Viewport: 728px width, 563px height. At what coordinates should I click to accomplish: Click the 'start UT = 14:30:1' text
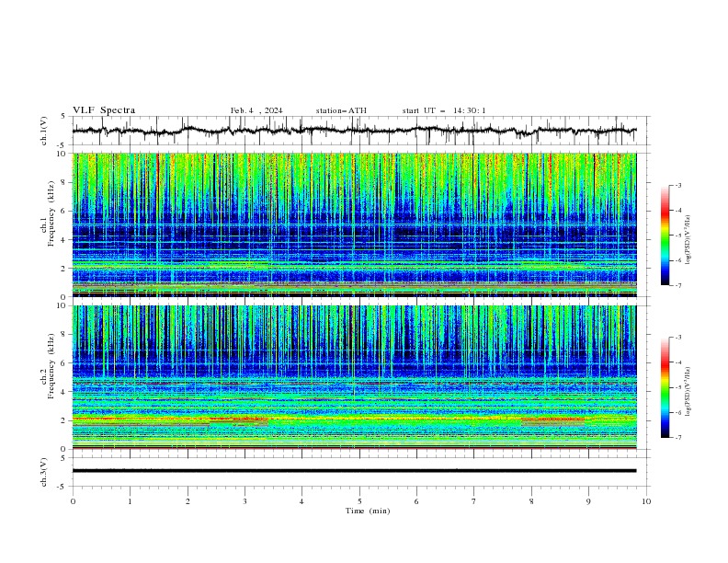(x=444, y=110)
